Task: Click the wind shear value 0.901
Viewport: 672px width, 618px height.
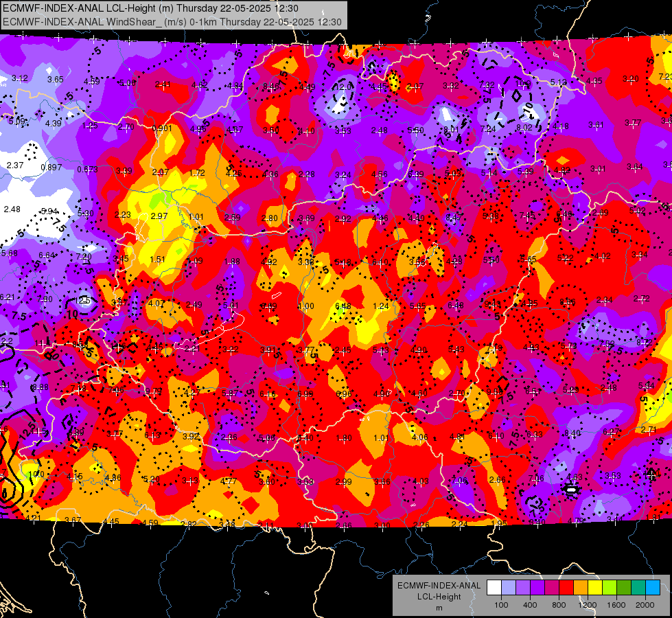Action: tap(162, 128)
